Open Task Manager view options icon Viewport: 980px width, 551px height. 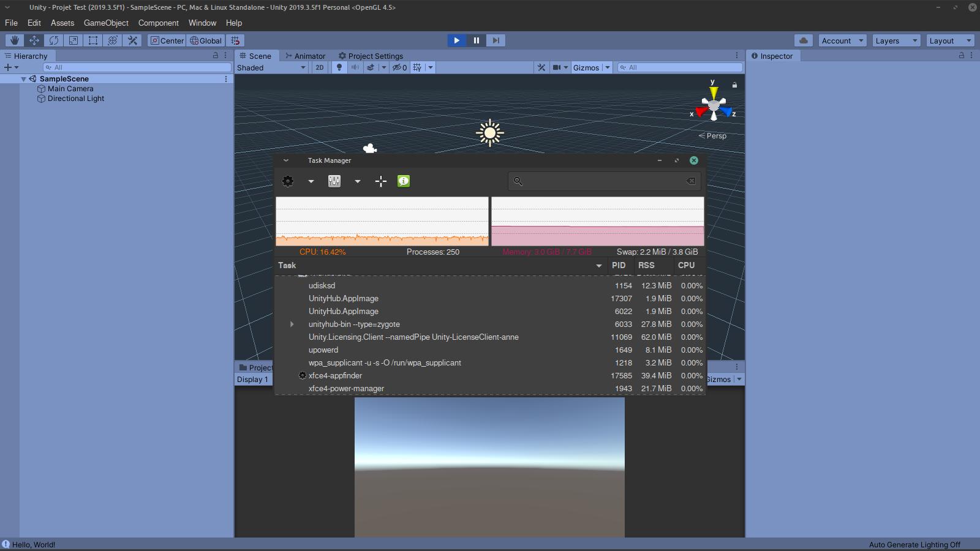tap(334, 181)
